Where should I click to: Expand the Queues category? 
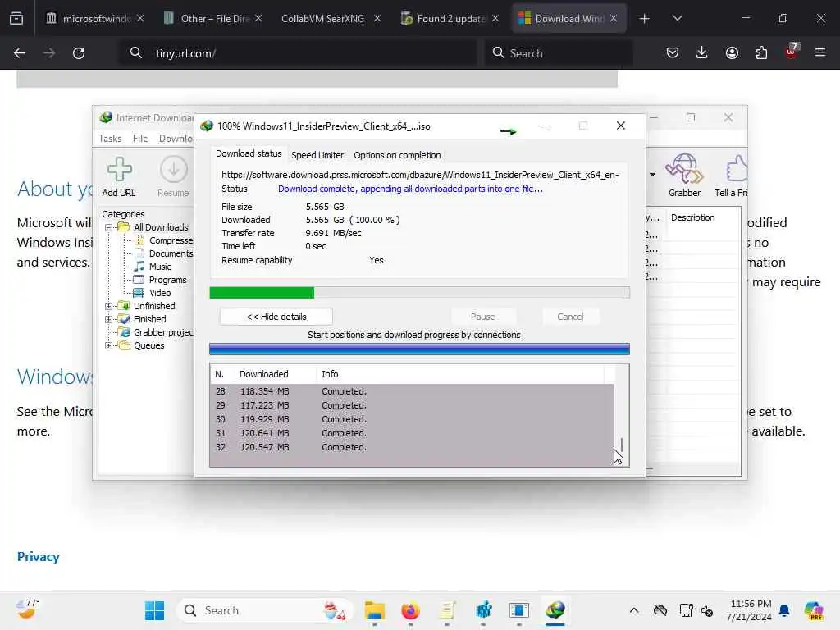pos(109,345)
